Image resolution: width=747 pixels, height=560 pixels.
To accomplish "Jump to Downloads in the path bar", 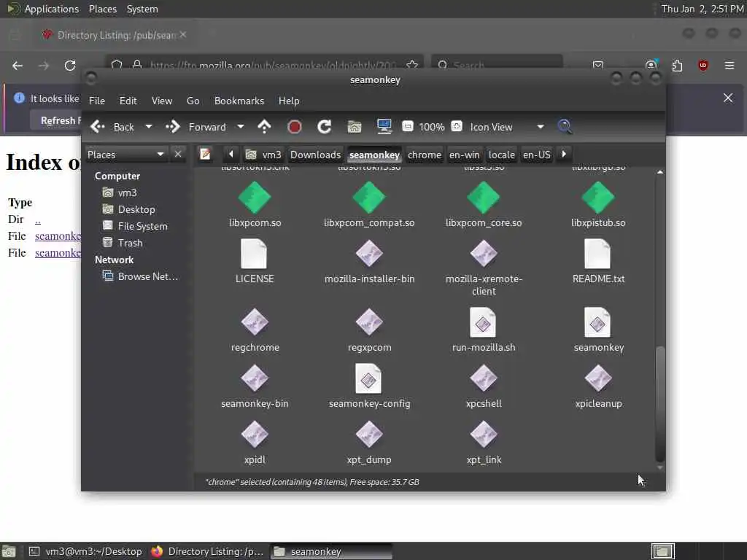I will click(315, 155).
